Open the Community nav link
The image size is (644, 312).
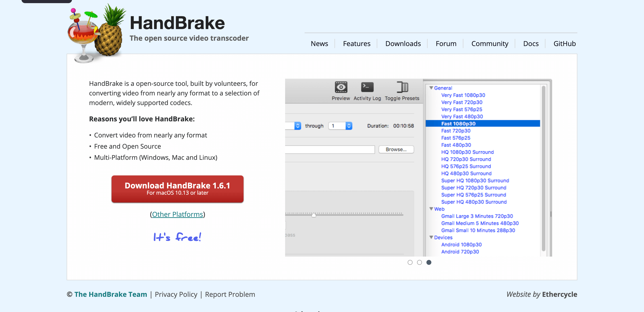click(489, 43)
